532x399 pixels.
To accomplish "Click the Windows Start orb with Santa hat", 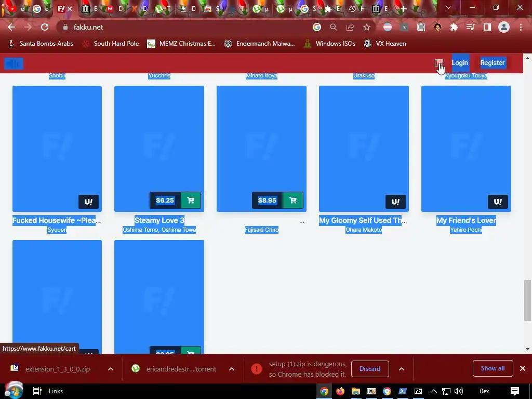I will pos(13,390).
